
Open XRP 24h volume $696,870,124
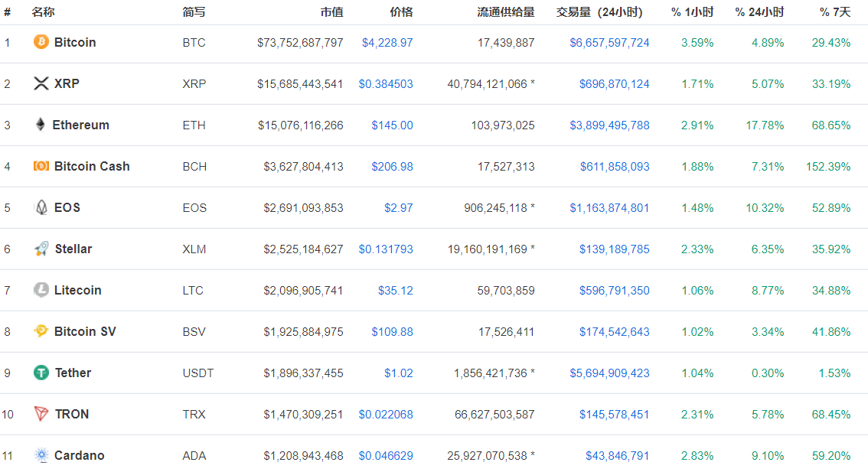tap(615, 84)
